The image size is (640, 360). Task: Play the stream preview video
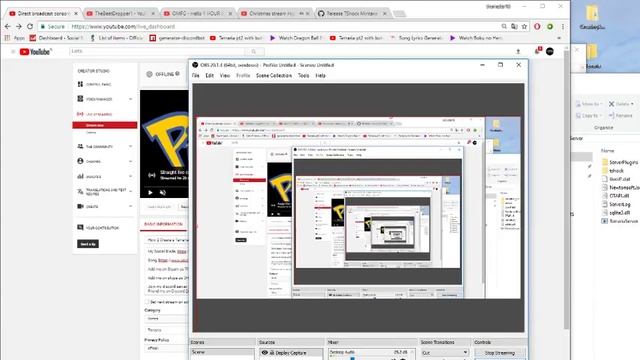[x=150, y=192]
